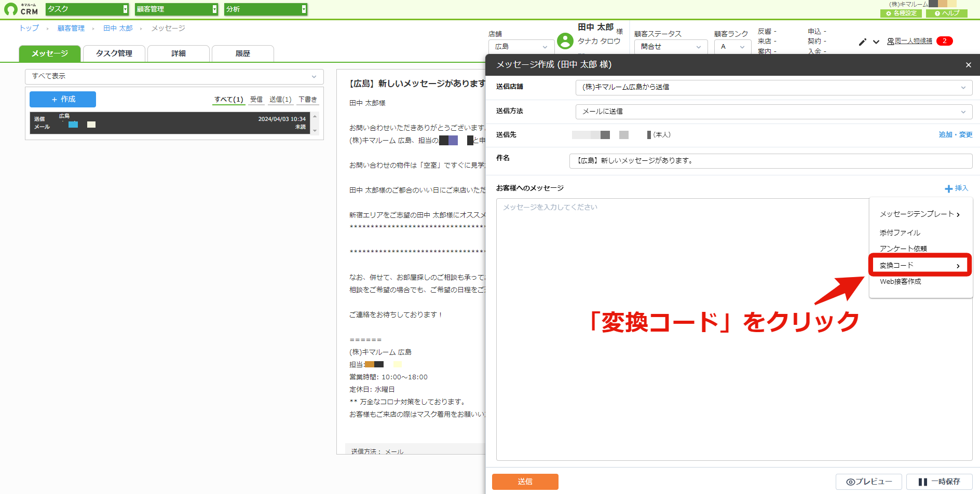Viewport: 980px width, 494px height.
Task: Select the すべて(1) filter
Action: (x=229, y=100)
